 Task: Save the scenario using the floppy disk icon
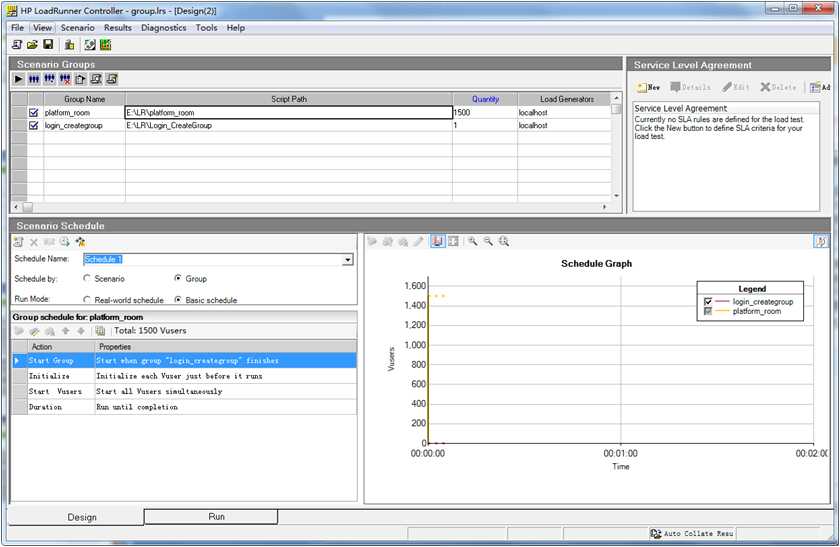pos(48,45)
